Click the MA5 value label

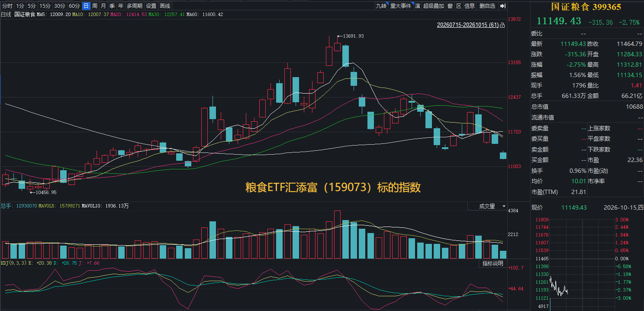click(x=53, y=15)
